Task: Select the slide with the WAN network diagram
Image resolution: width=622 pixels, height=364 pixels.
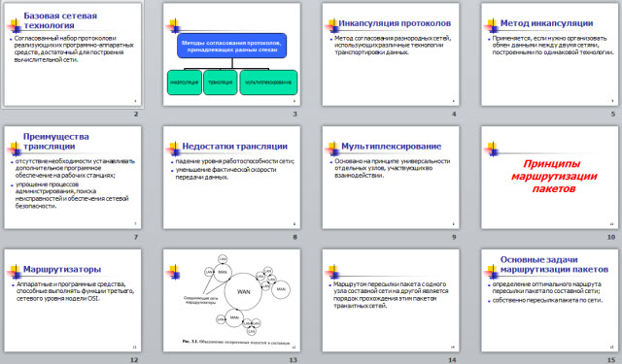Action: point(231,300)
